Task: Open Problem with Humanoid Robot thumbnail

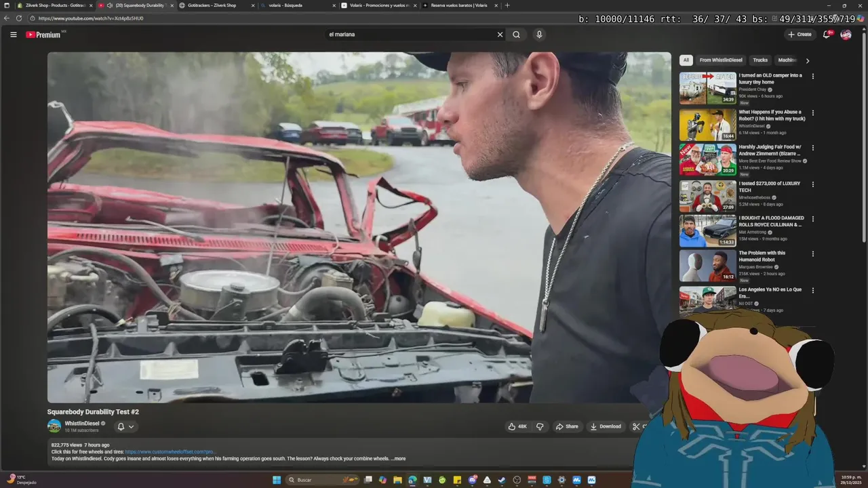Action: coord(707,266)
